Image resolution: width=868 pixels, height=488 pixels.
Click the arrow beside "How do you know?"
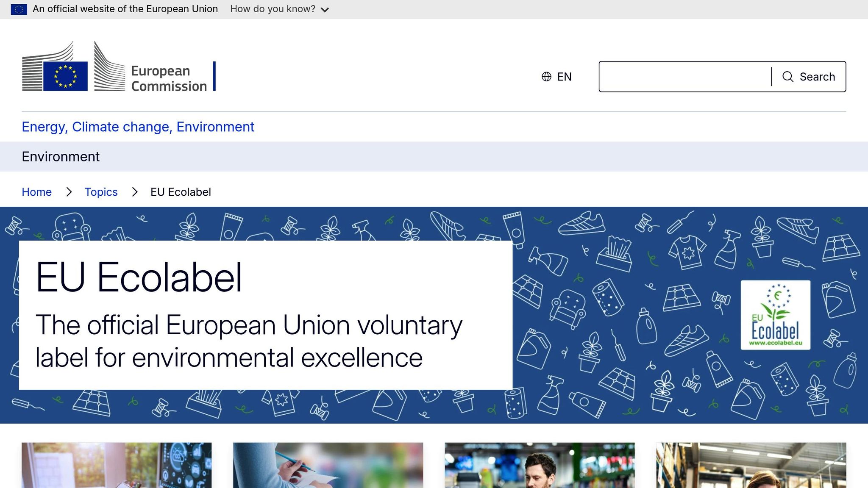325,10
